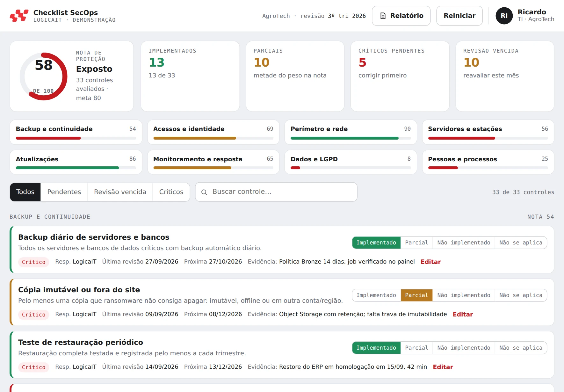Edit evidence for Backup diário de servidores

pyautogui.click(x=430, y=262)
